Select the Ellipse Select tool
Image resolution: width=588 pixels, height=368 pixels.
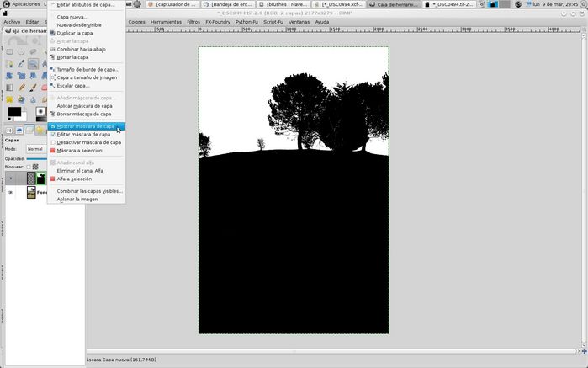(x=21, y=52)
